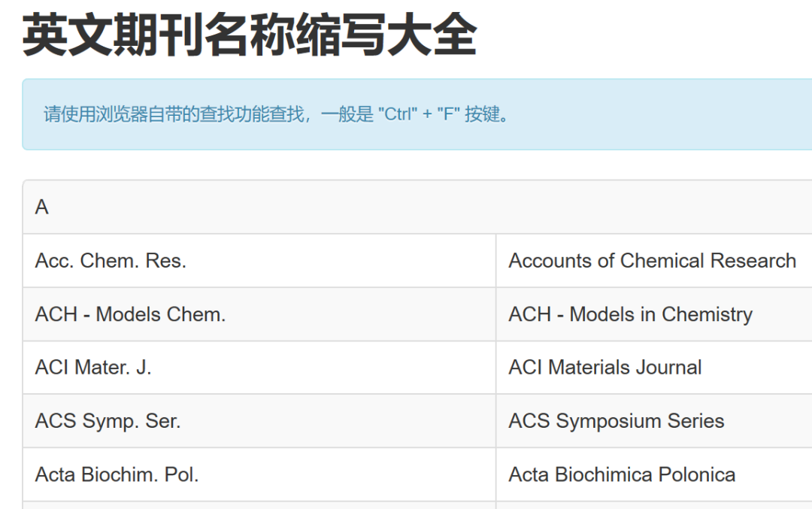Click 按键 at the end of the hint
Image resolution: width=812 pixels, height=509 pixels.
click(483, 115)
